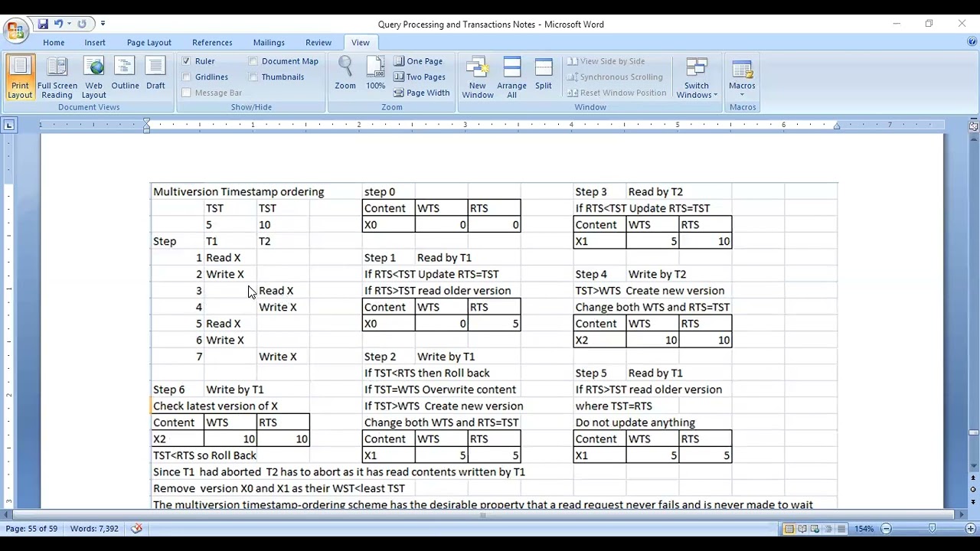Open word count from Words: 7,392
The width and height of the screenshot is (980, 551).
(94, 529)
